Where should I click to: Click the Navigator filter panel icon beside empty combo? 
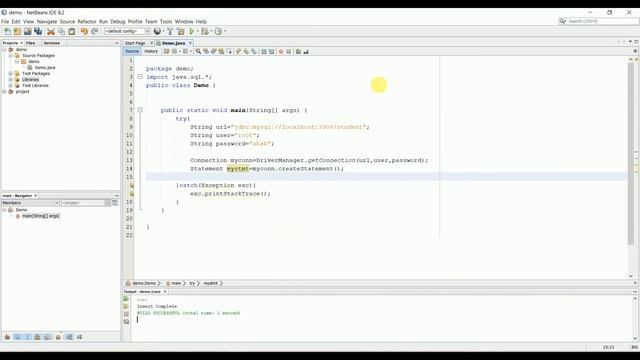115,203
